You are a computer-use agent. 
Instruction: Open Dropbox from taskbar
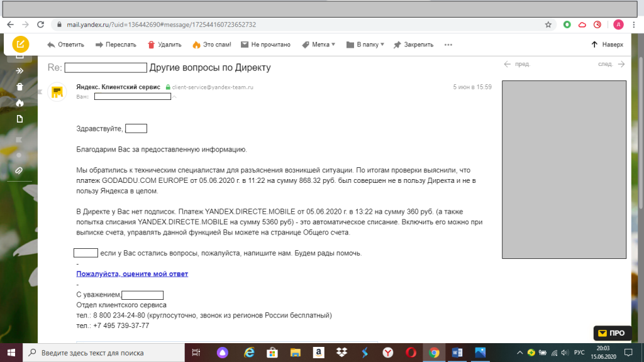(x=341, y=353)
